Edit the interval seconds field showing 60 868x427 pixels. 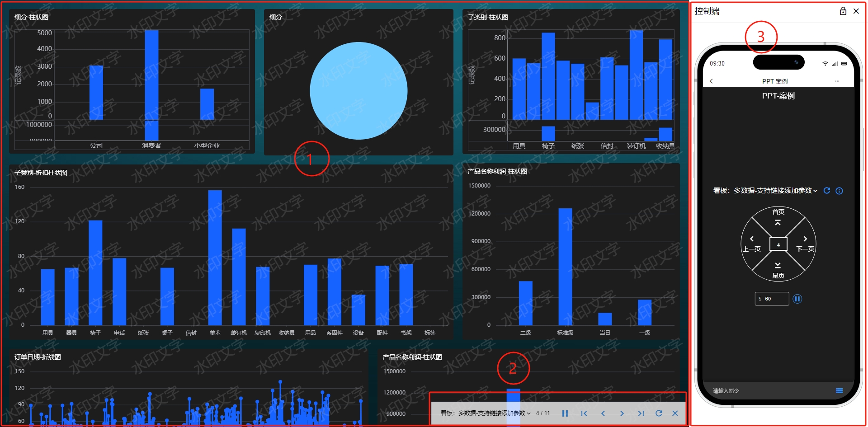pyautogui.click(x=772, y=299)
